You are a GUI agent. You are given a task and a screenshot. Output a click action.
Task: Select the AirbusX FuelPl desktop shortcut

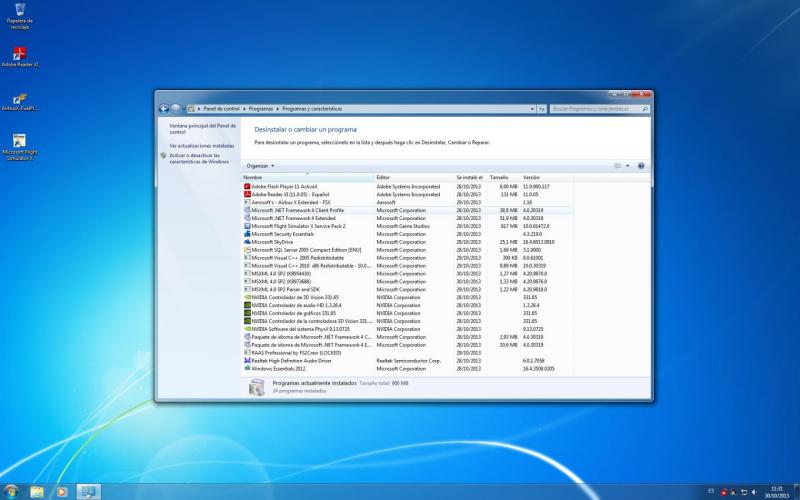[x=19, y=102]
